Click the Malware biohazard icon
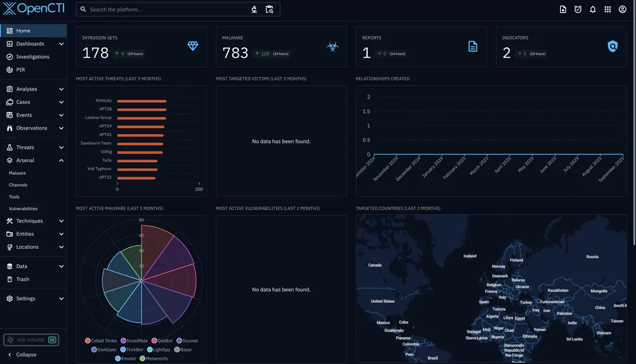Image resolution: width=636 pixels, height=364 pixels. click(x=332, y=47)
